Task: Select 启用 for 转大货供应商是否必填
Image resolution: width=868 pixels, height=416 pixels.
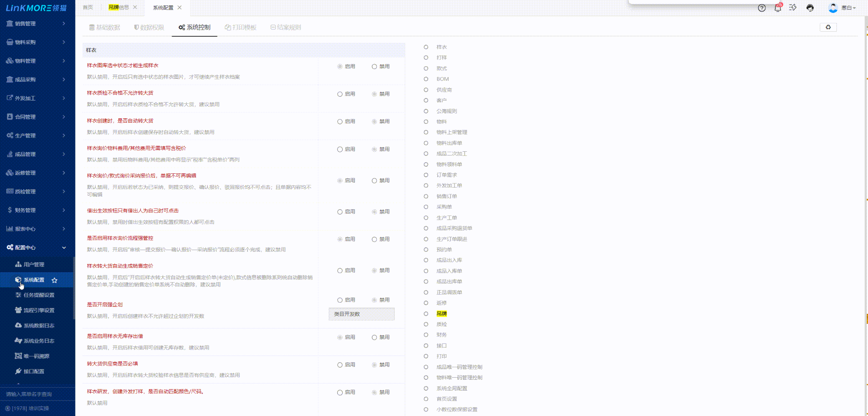Action: (x=340, y=365)
